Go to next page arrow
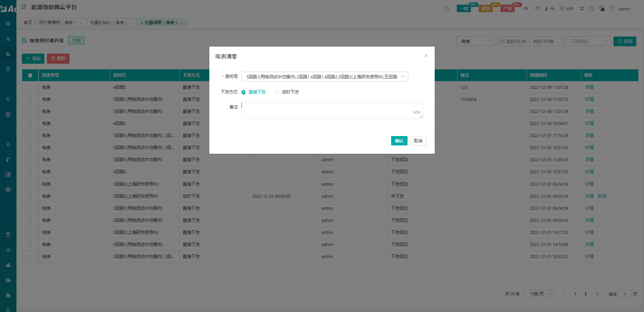Screen dimensions: 644x312 597,294
